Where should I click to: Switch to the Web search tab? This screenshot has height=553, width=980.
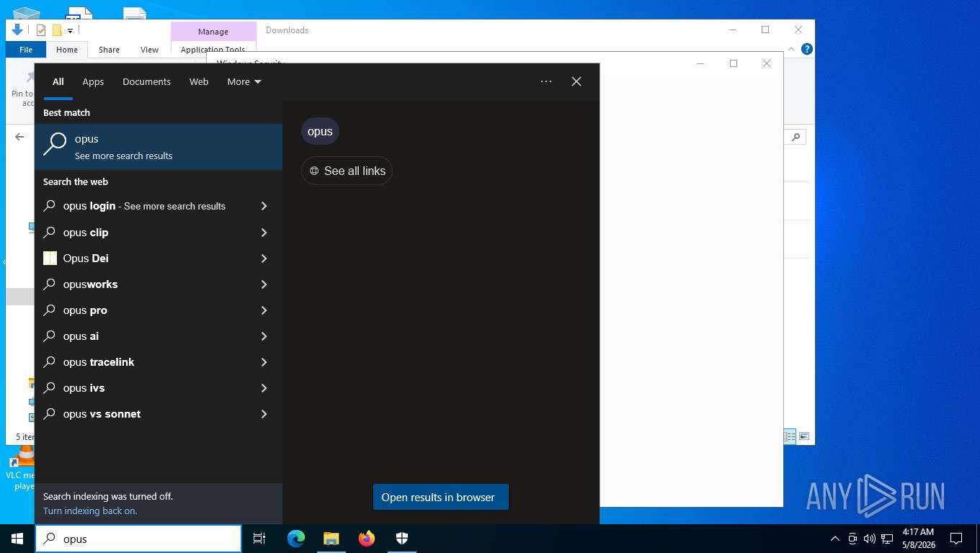pyautogui.click(x=199, y=81)
